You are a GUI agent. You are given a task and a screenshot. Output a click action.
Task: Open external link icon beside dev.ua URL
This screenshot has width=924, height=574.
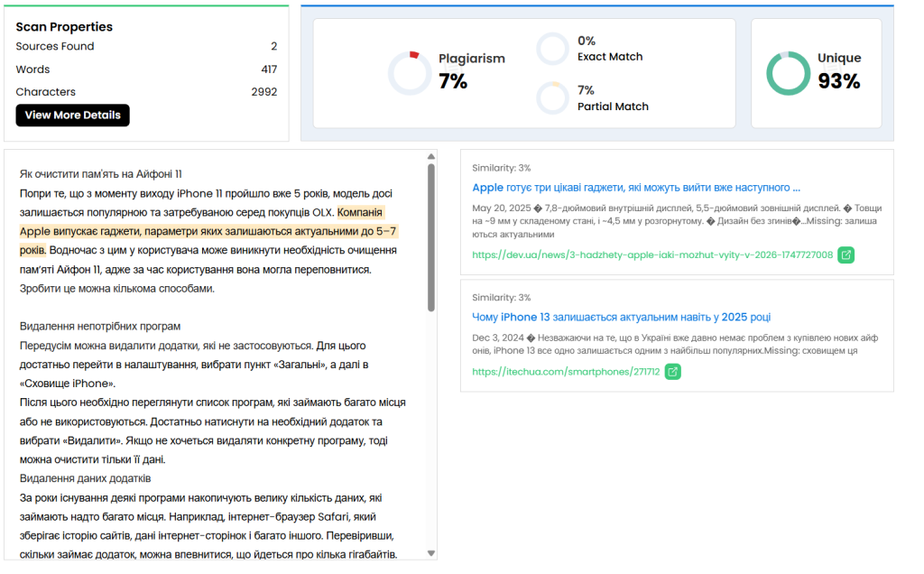[x=846, y=255]
